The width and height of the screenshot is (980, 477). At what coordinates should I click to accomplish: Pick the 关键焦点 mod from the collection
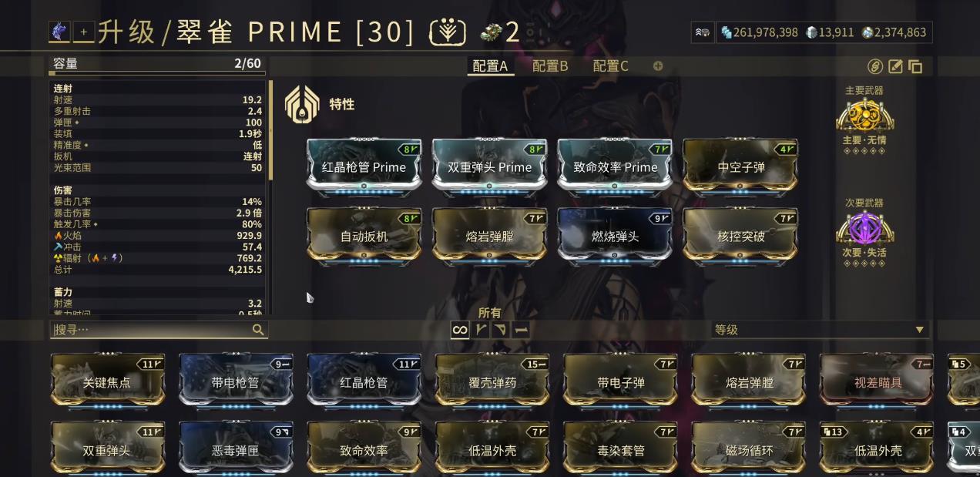tap(107, 381)
